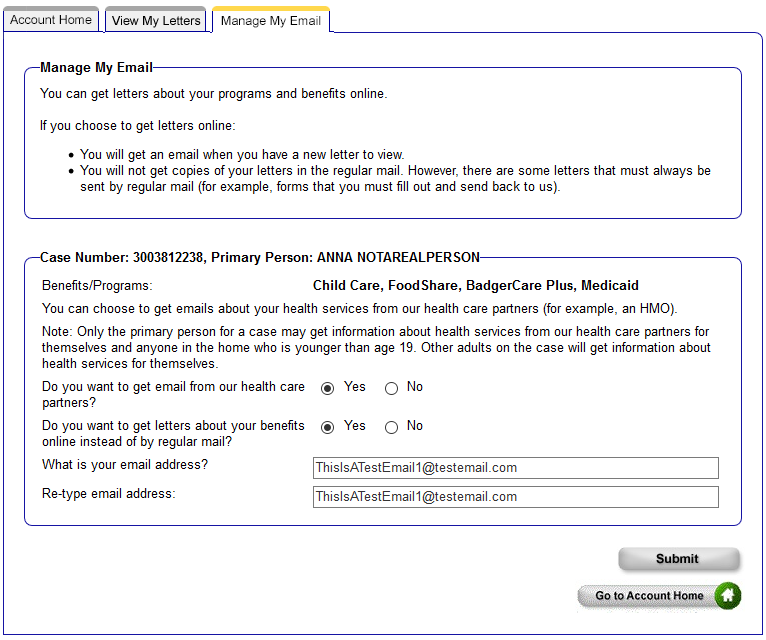
Task: Choose No for health care partner emails
Action: [391, 388]
